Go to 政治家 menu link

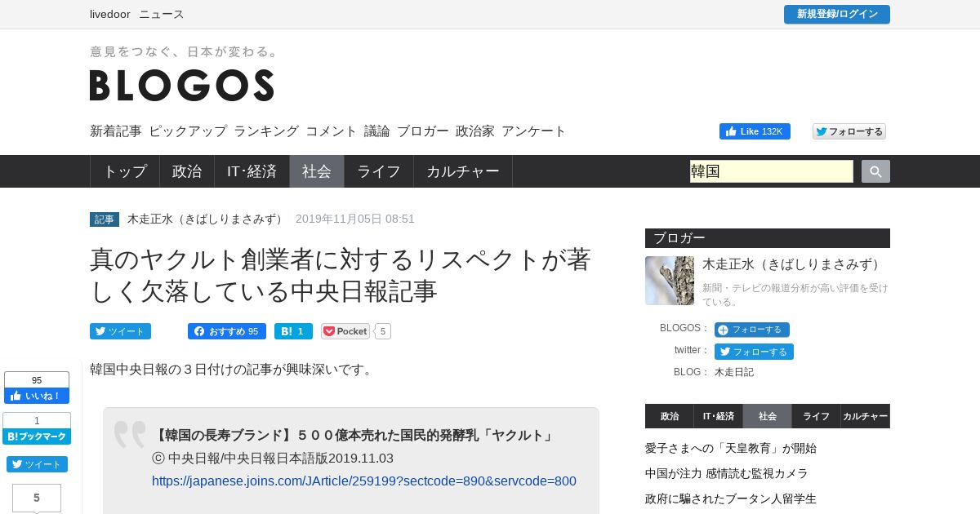[x=475, y=131]
